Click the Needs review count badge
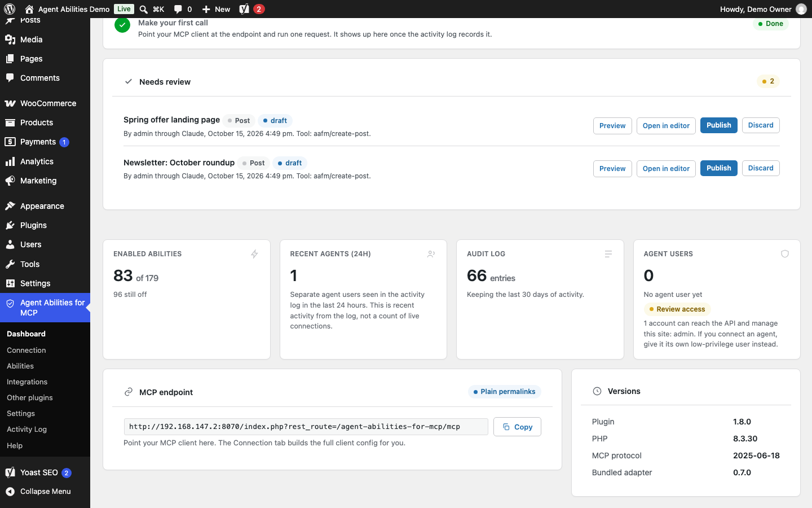812x508 pixels. click(768, 81)
